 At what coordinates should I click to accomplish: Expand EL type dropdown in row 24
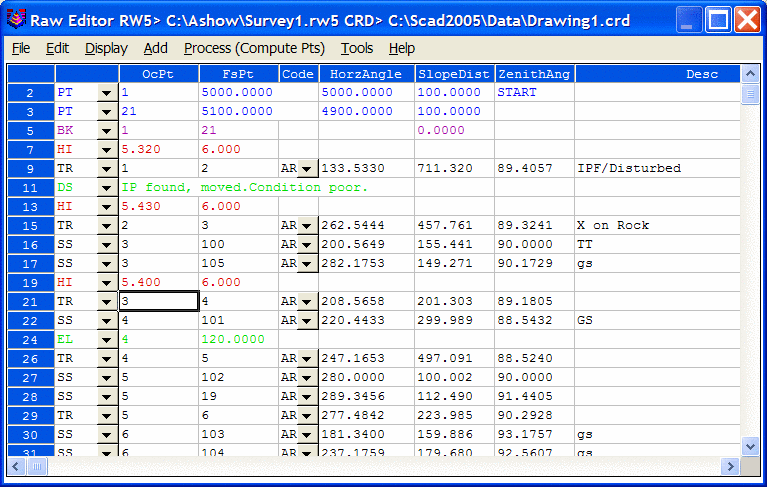107,340
